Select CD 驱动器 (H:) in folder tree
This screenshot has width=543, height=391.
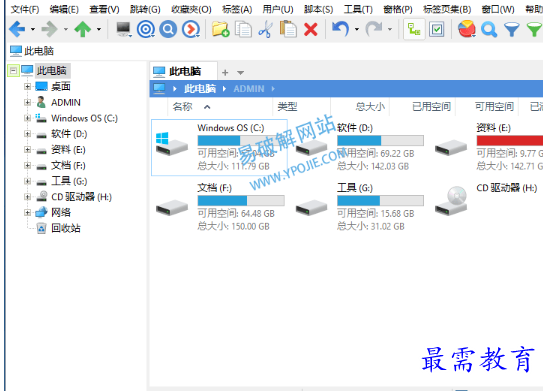tap(81, 197)
